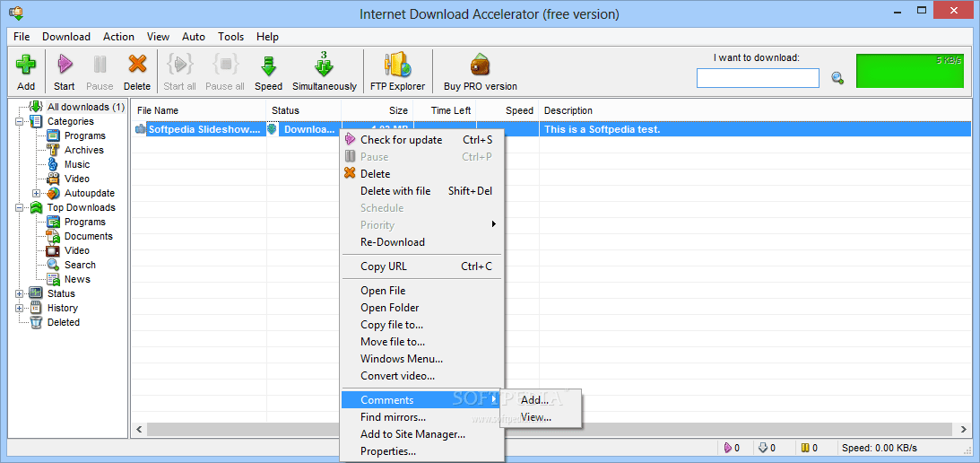
Task: Open the File menu
Action: pos(22,36)
